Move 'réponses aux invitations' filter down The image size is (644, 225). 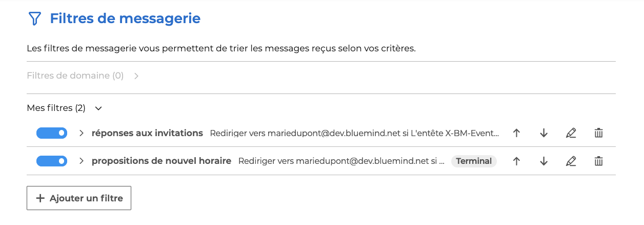tap(544, 133)
